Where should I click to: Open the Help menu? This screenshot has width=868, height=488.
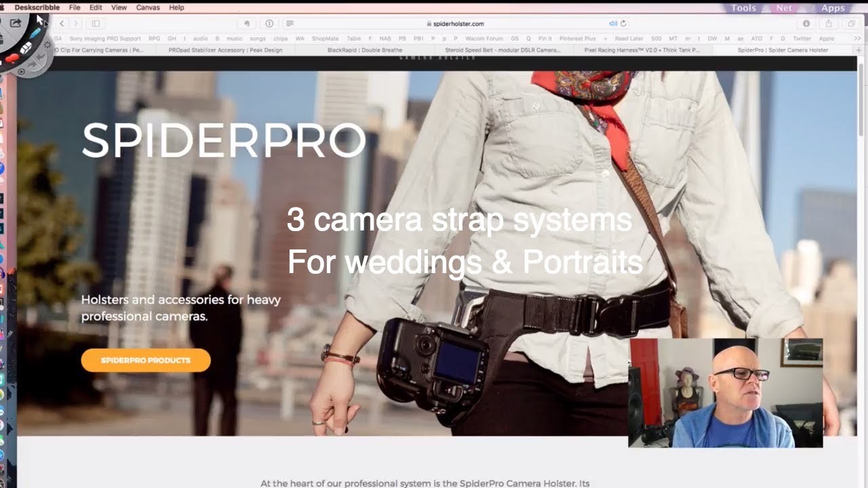tap(176, 7)
